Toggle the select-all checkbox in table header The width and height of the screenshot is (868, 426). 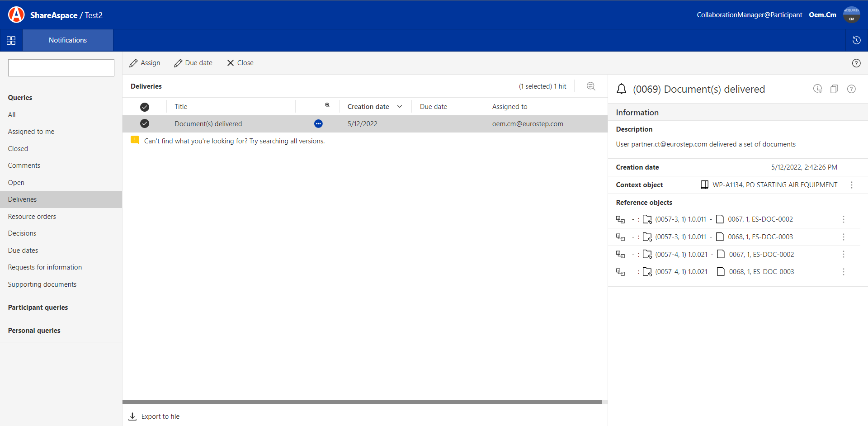click(145, 107)
